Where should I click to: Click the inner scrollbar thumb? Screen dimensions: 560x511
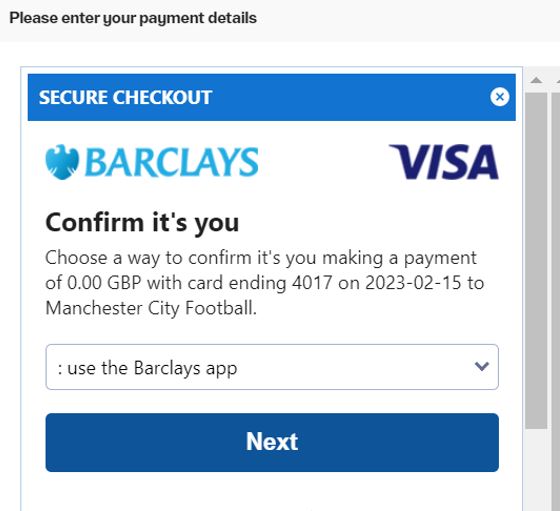[x=536, y=260]
